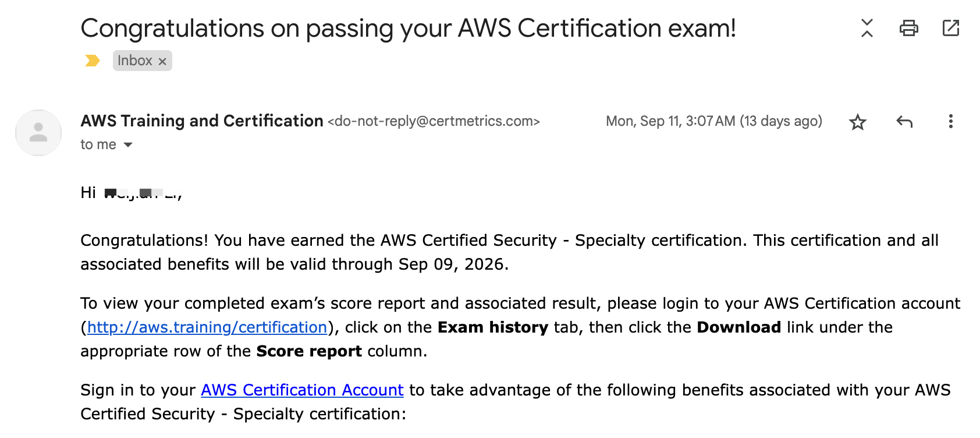Screen dimensions: 980x438
Task: Open the aws.training/certification link
Action: click(207, 327)
